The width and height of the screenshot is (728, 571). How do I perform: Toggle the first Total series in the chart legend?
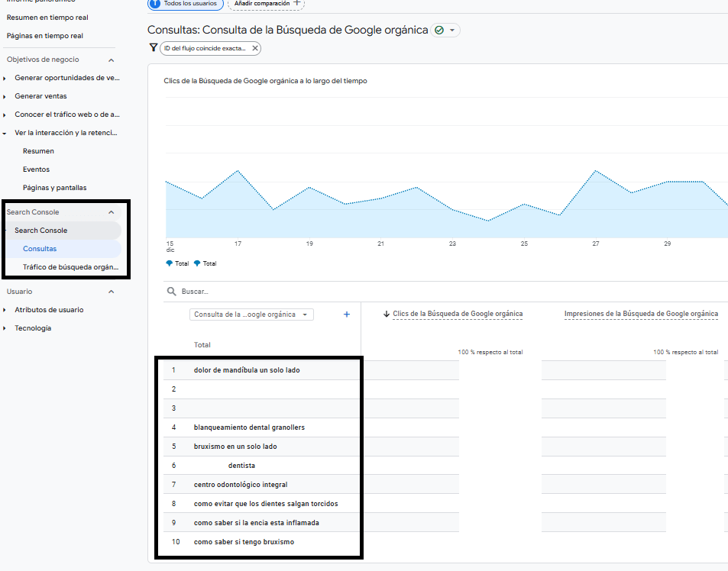tap(177, 263)
